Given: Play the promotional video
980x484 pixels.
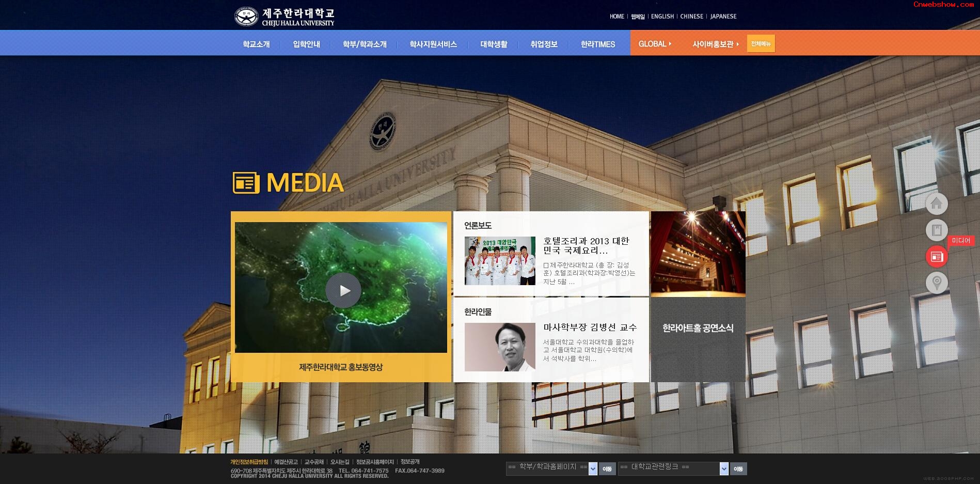Looking at the screenshot, I should pos(343,290).
